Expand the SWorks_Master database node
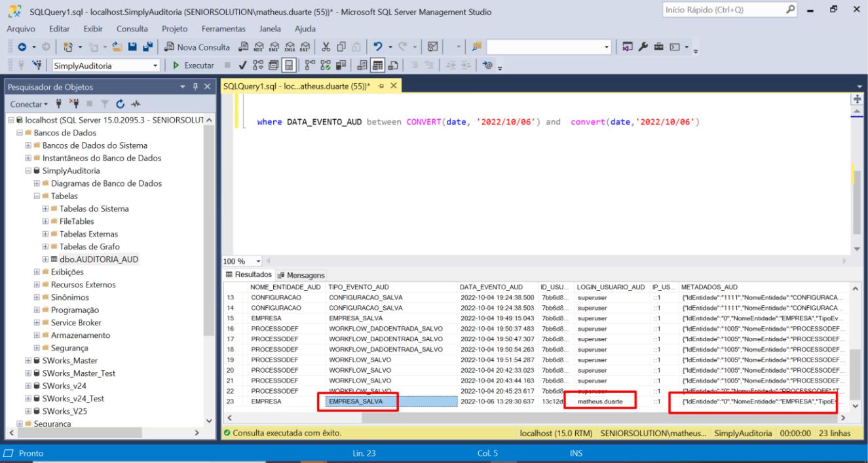The image size is (868, 463). 29,360
